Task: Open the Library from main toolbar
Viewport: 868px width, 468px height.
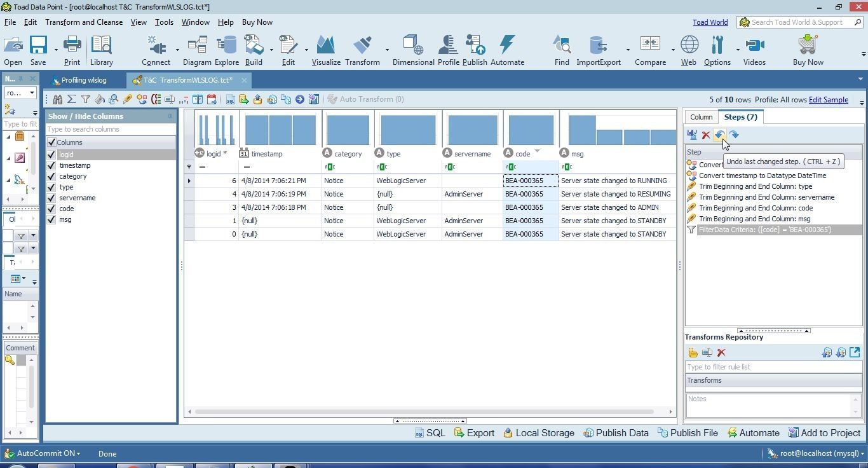Action: 101,51
